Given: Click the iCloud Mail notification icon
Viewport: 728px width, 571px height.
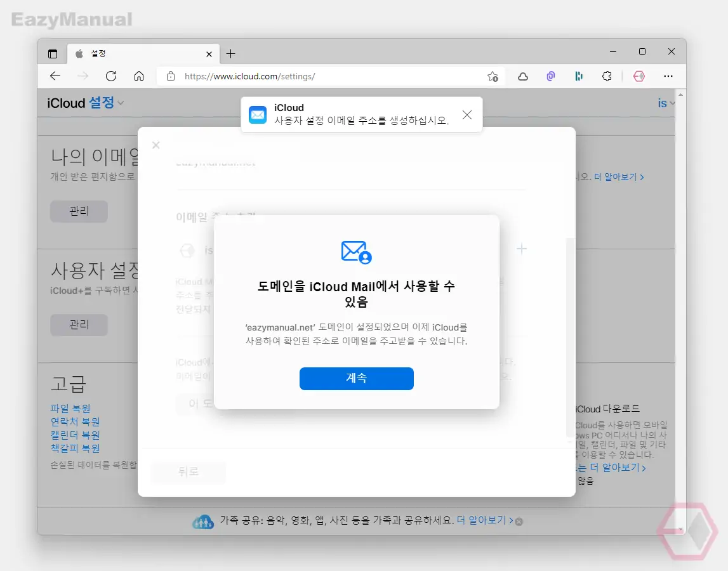Looking at the screenshot, I should pyautogui.click(x=258, y=115).
